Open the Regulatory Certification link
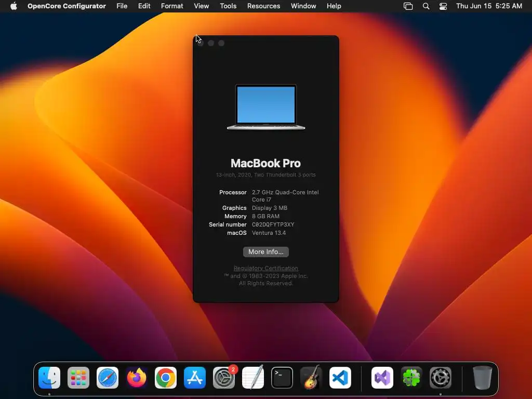Viewport: 532px width, 399px height. (266, 268)
